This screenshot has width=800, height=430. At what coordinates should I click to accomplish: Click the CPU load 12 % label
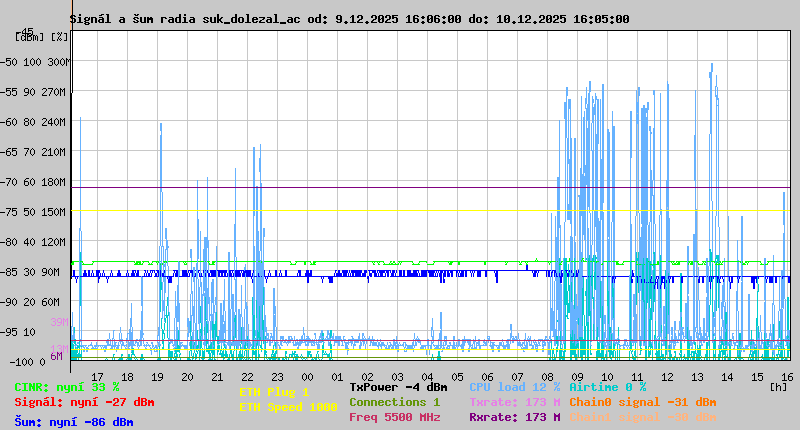click(513, 387)
